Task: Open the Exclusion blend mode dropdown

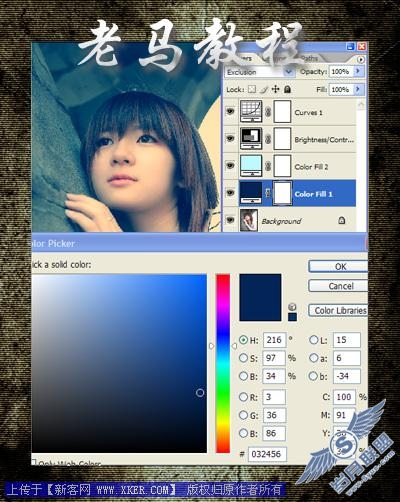Action: (260, 72)
